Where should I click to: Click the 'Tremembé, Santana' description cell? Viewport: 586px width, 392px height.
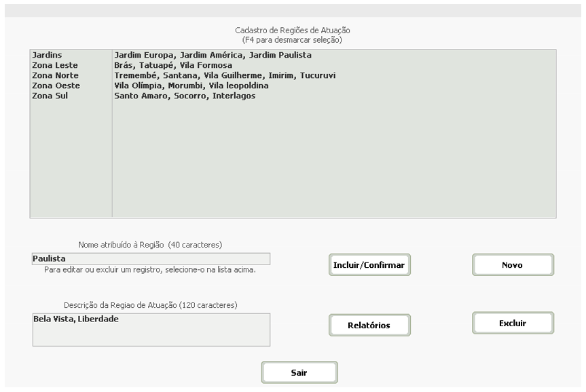225,75
